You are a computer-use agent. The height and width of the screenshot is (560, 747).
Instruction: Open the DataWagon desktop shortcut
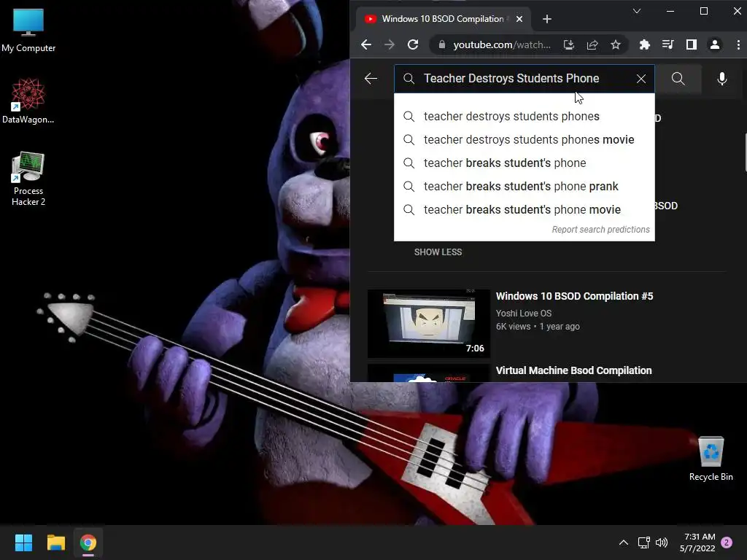click(28, 101)
